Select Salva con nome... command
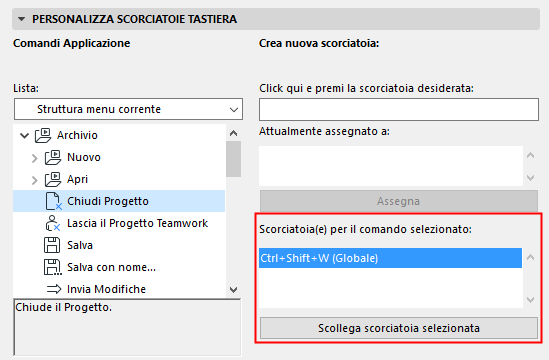Viewport: 549px width, 360px height. point(111,267)
